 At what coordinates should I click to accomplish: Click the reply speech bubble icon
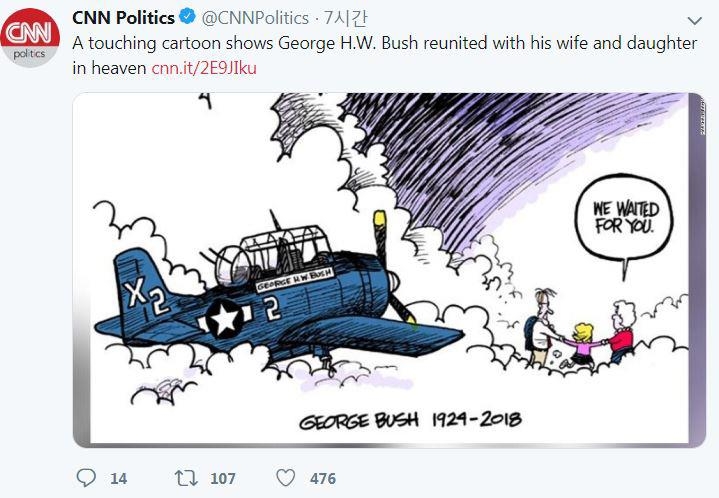pos(86,478)
